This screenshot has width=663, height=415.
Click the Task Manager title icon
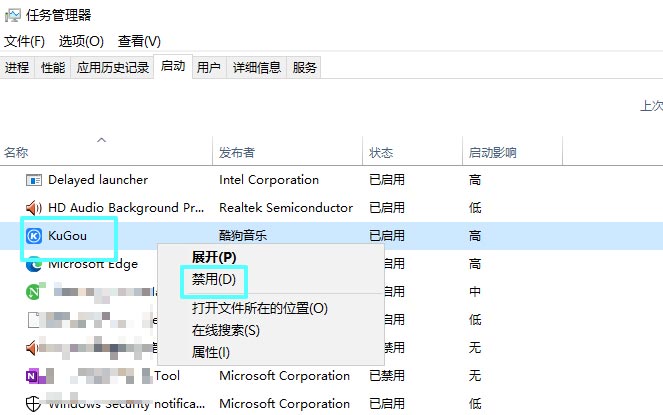click(x=12, y=16)
